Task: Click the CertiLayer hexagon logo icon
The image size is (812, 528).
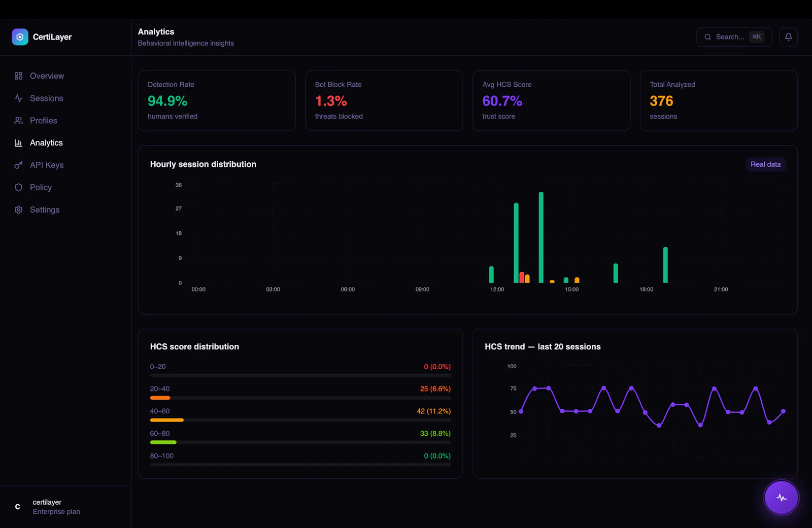Action: pyautogui.click(x=20, y=37)
